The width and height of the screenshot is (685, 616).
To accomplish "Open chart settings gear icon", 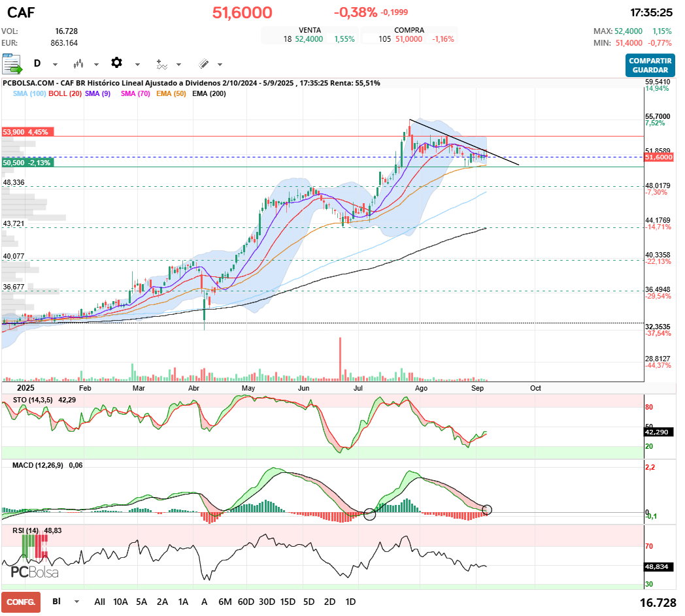I will point(116,63).
